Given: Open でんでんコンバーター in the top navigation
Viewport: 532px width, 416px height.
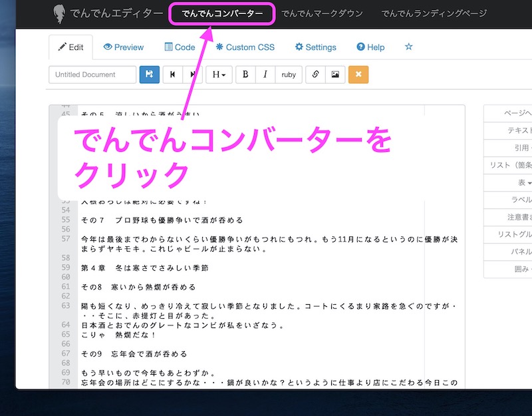Looking at the screenshot, I should pos(221,13).
